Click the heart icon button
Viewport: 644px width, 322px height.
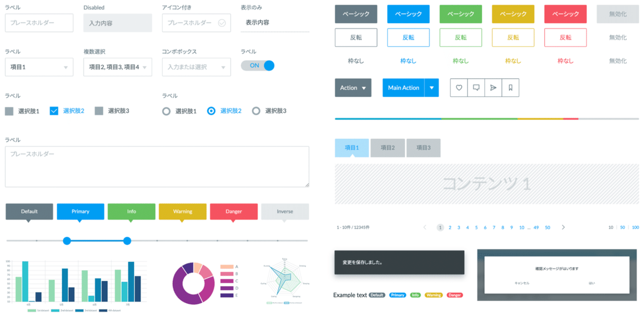tap(459, 87)
